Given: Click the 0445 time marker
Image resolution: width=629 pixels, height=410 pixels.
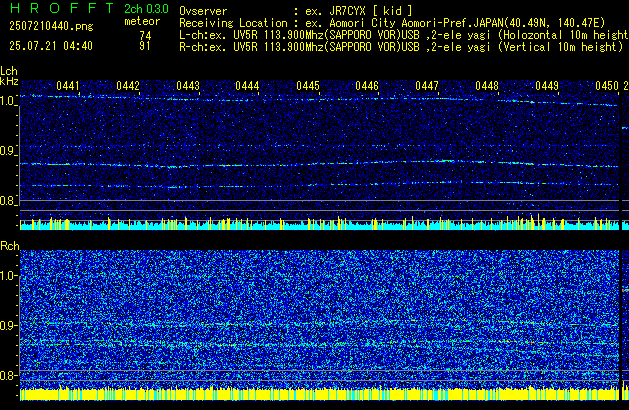Looking at the screenshot, I should click(308, 86).
